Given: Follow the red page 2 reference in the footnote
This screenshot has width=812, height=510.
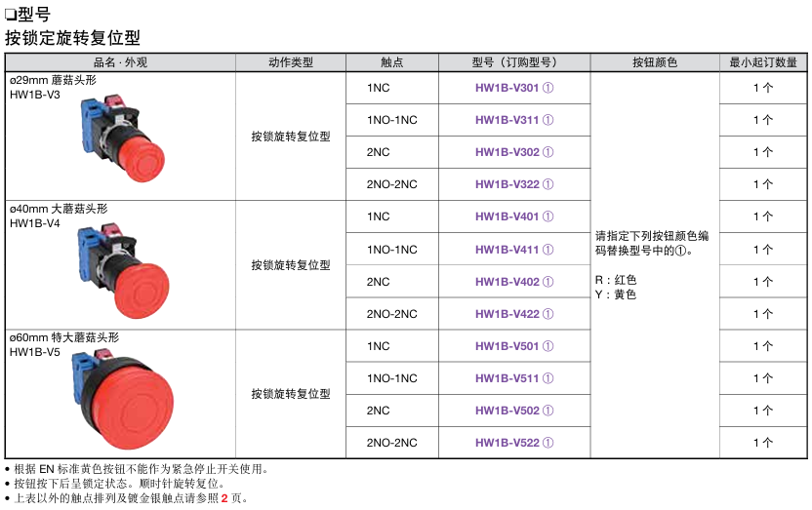Looking at the screenshot, I should pos(224,498).
